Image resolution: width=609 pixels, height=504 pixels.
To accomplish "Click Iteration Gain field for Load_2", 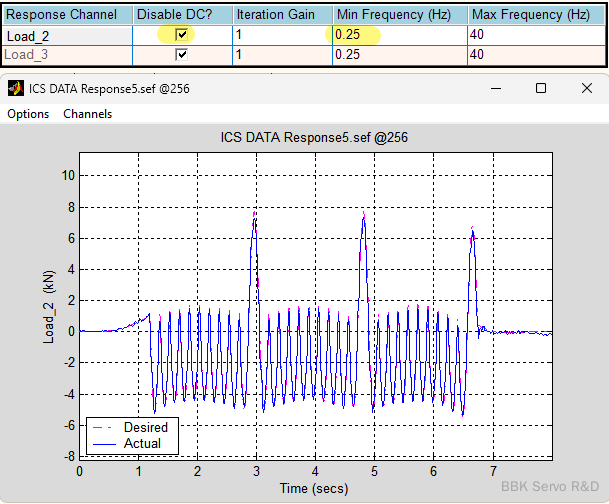I will coord(282,35).
